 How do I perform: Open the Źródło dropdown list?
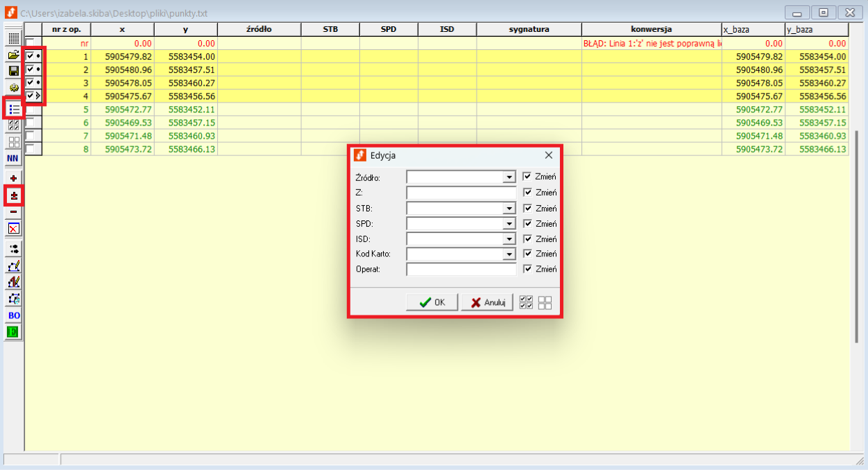[x=510, y=177]
